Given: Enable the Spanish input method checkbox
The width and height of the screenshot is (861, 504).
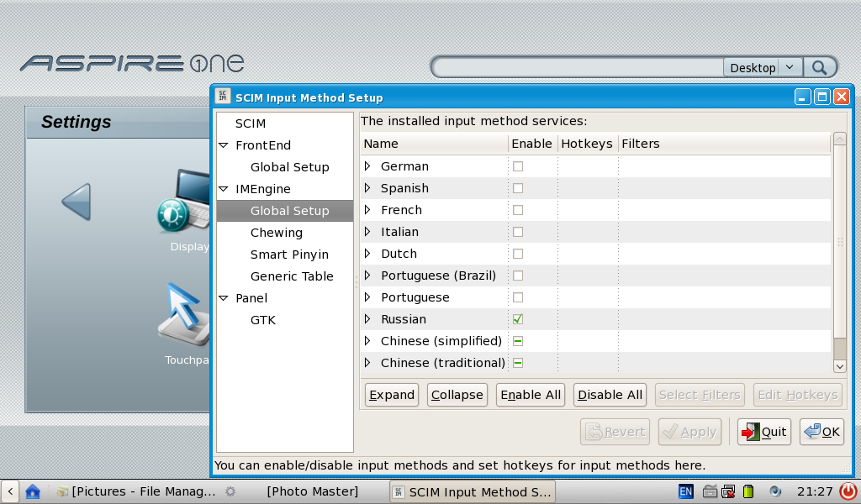Looking at the screenshot, I should pos(518,188).
